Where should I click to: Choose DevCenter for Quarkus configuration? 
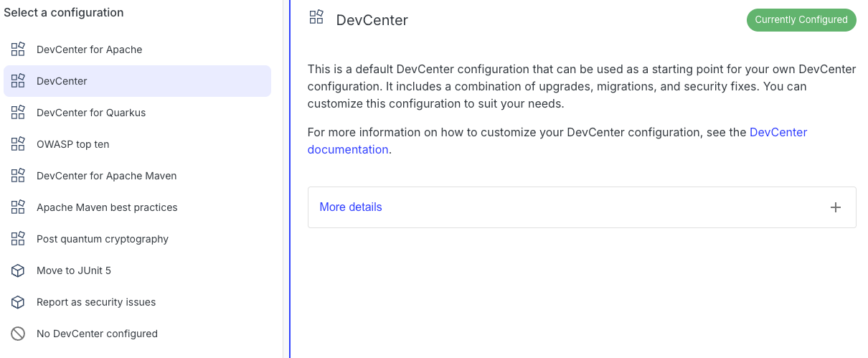137,113
